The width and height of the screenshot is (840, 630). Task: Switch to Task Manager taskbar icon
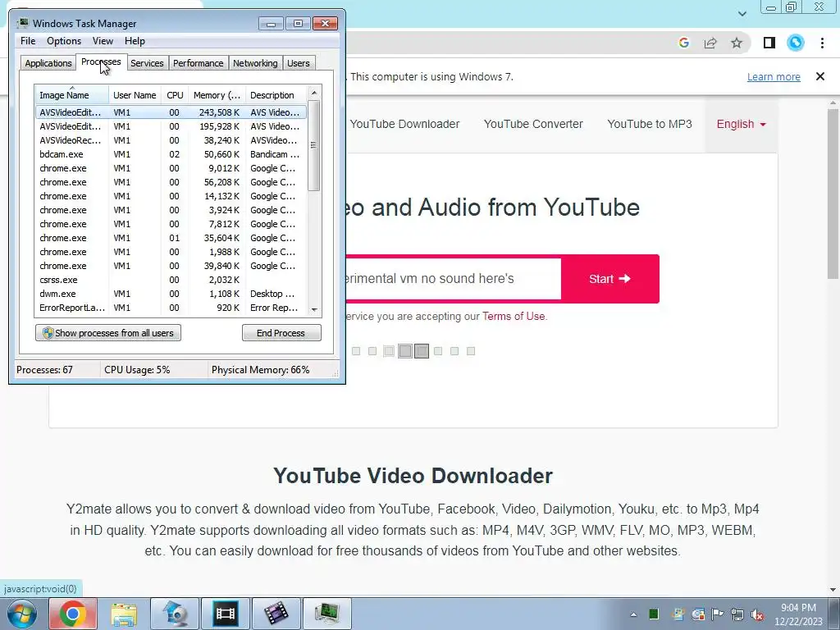pos(327,614)
